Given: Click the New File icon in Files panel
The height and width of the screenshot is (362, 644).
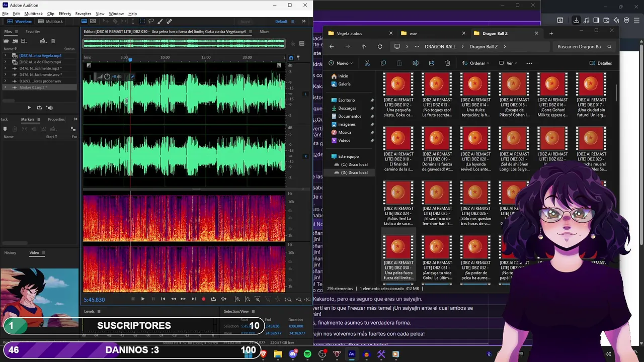Looking at the screenshot, I should 23,41.
